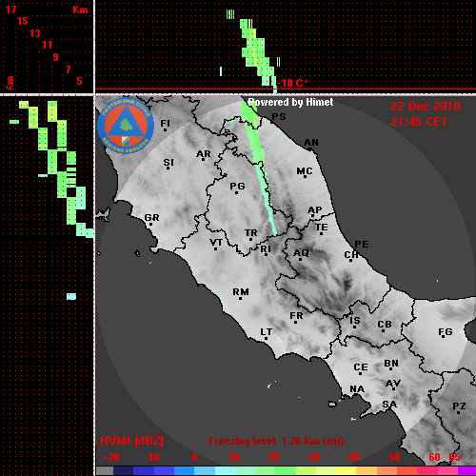Pick the magenta swatch near the scale end
Viewport: 476px width, 476px height.
[467, 471]
